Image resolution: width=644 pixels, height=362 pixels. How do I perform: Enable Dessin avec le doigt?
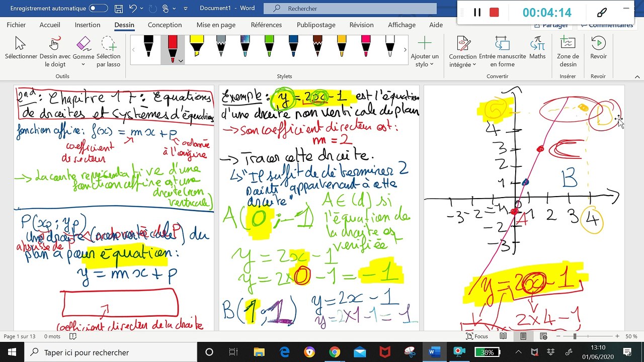pos(55,51)
